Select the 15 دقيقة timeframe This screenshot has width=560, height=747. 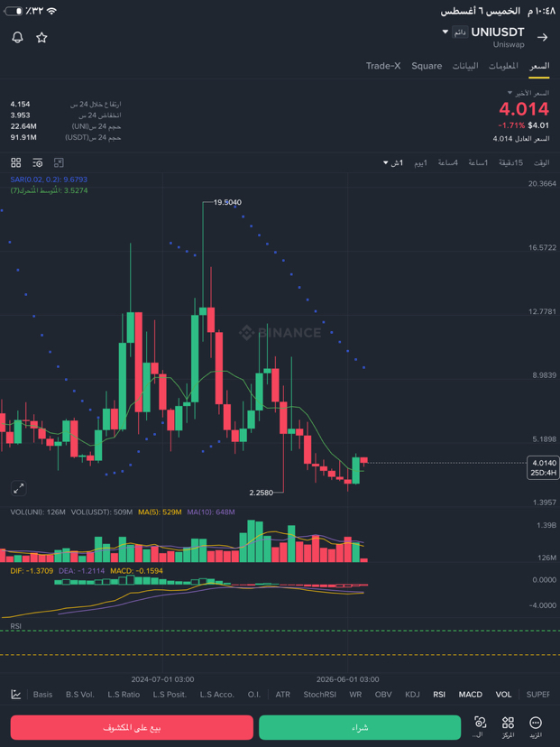coord(511,163)
